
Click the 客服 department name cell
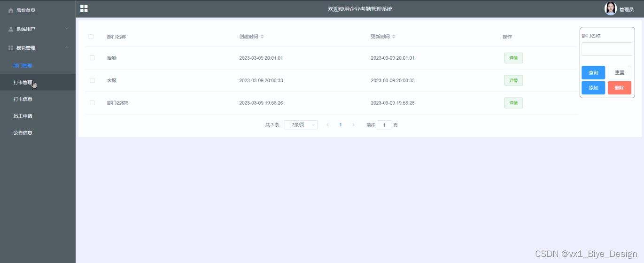[x=112, y=80]
